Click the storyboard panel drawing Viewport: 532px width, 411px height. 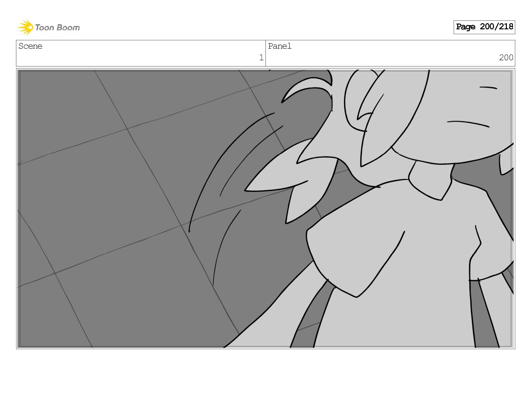click(266, 209)
